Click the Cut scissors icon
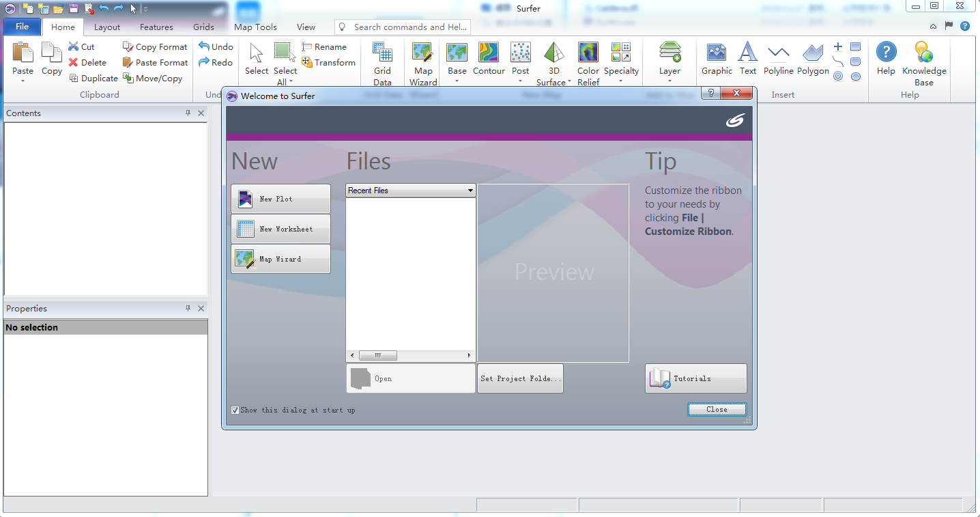The image size is (980, 517). pos(74,46)
